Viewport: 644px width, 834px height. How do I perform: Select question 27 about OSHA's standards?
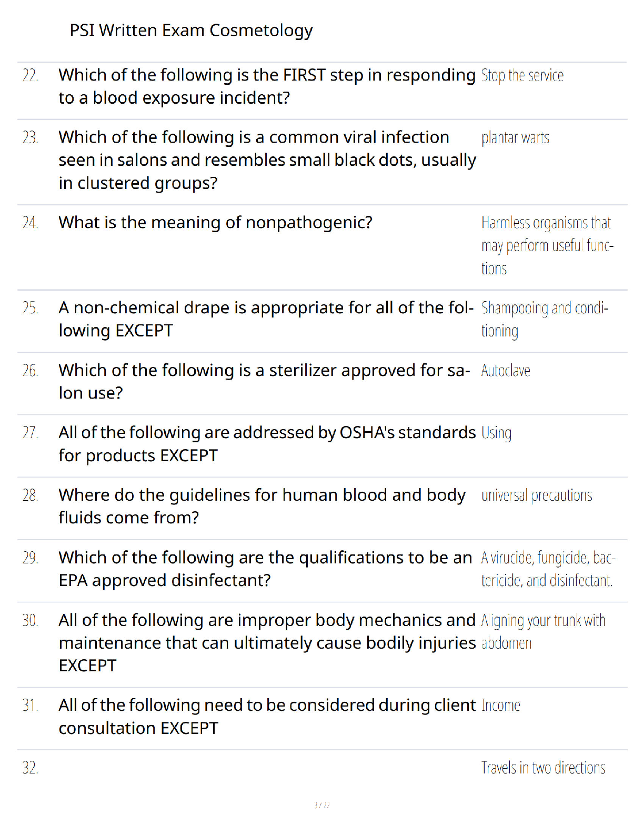coord(267,444)
